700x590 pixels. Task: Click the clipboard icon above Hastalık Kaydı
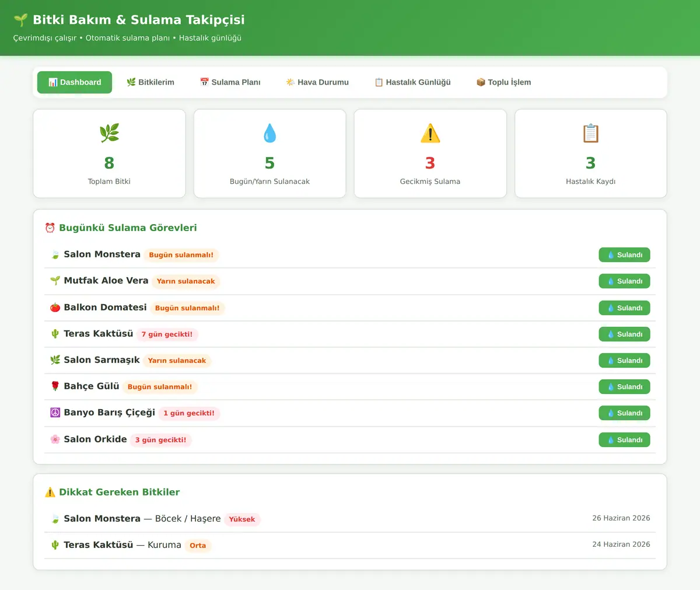point(590,133)
